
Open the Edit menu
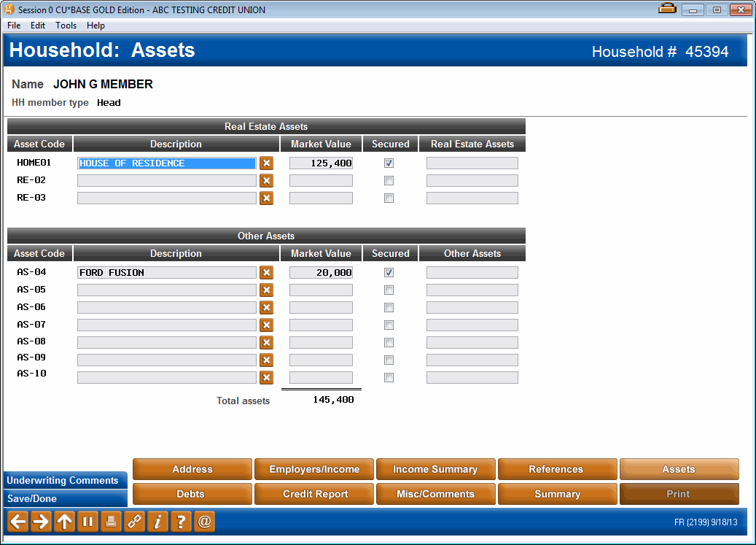(37, 25)
